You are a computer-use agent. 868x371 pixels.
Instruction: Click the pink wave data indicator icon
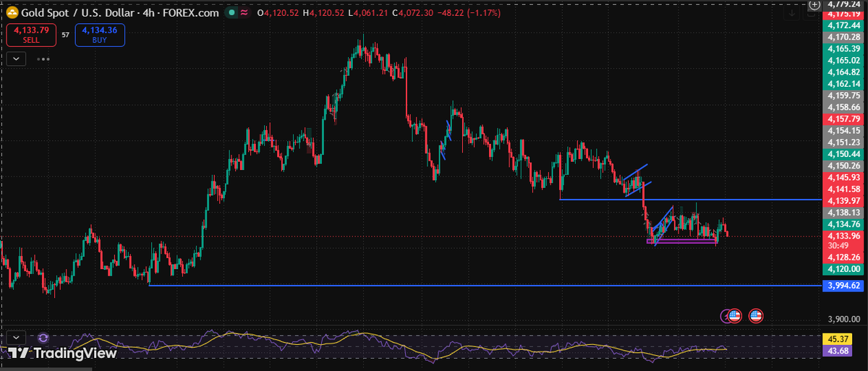[x=244, y=13]
